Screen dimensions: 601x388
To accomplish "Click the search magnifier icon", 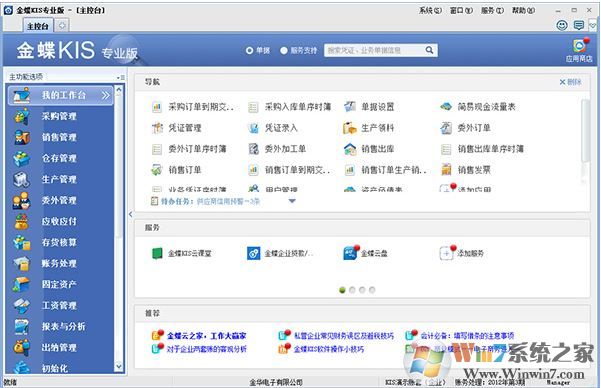I will pos(429,50).
